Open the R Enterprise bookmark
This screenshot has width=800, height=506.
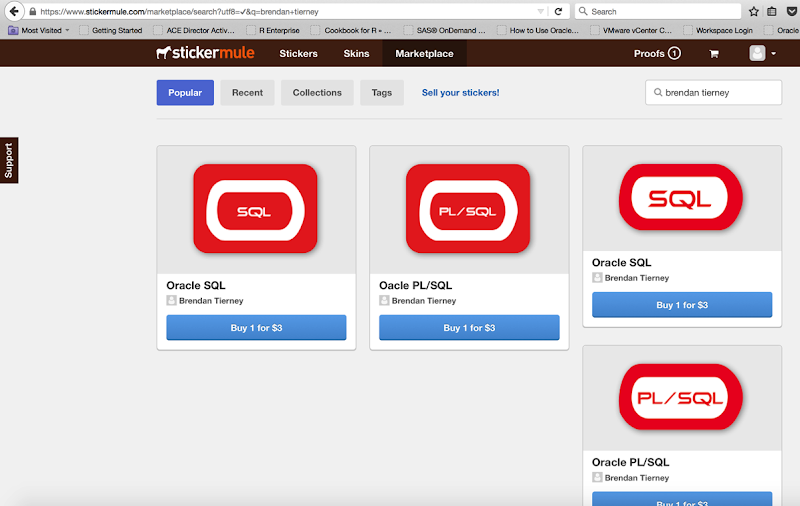pyautogui.click(x=273, y=31)
